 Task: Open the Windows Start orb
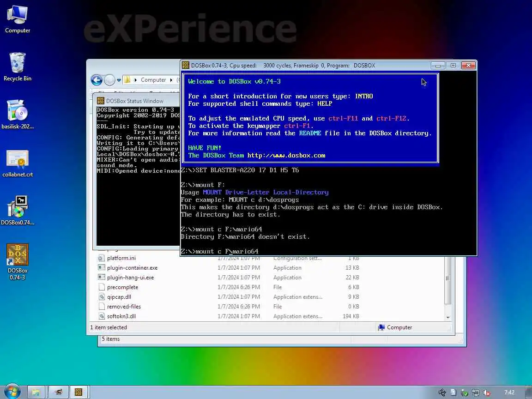tap(12, 392)
